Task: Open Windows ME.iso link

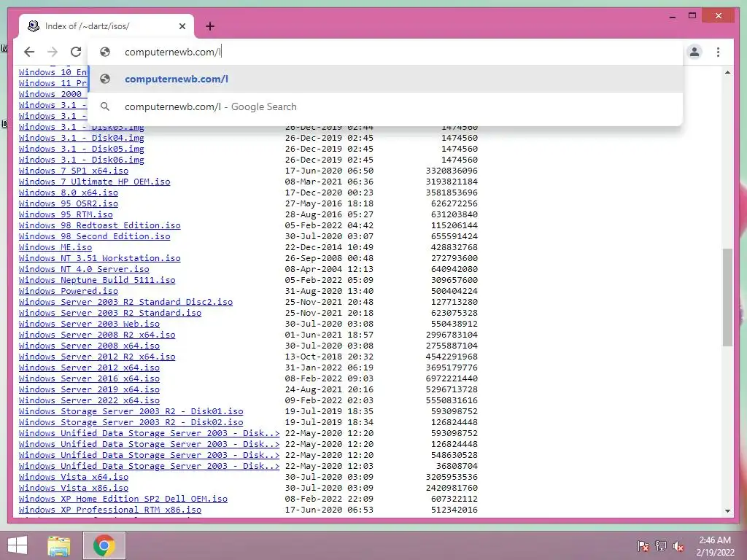Action: tap(55, 248)
